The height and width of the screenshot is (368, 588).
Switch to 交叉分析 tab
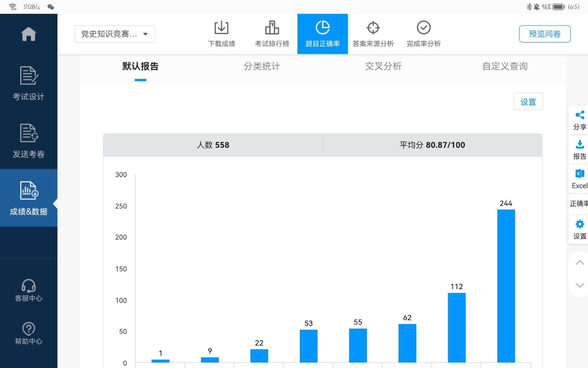[383, 66]
